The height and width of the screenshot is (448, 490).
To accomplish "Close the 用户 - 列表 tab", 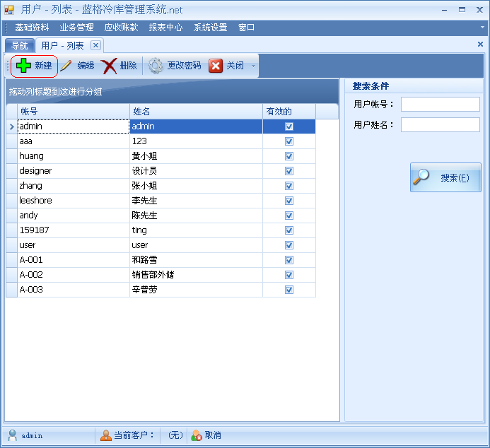I will [95, 45].
